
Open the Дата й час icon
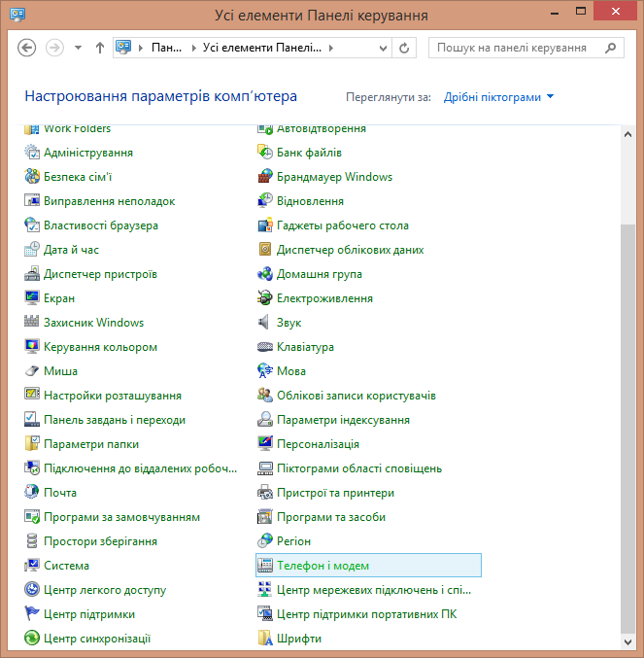[32, 250]
